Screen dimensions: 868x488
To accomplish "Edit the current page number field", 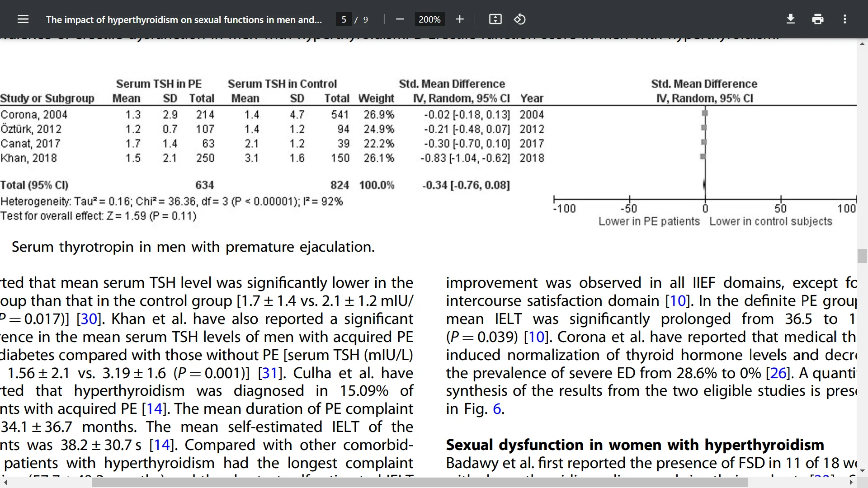I will (344, 19).
